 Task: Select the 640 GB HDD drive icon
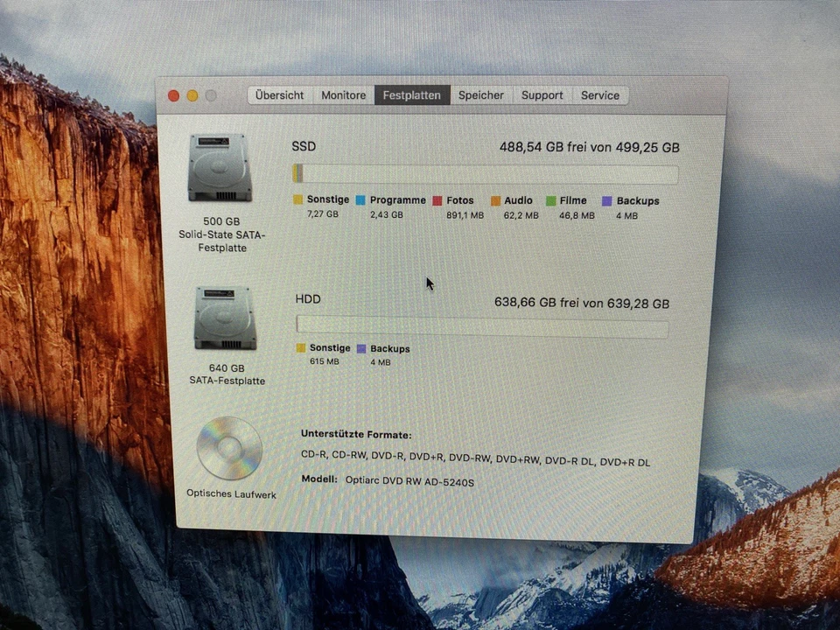(x=224, y=318)
